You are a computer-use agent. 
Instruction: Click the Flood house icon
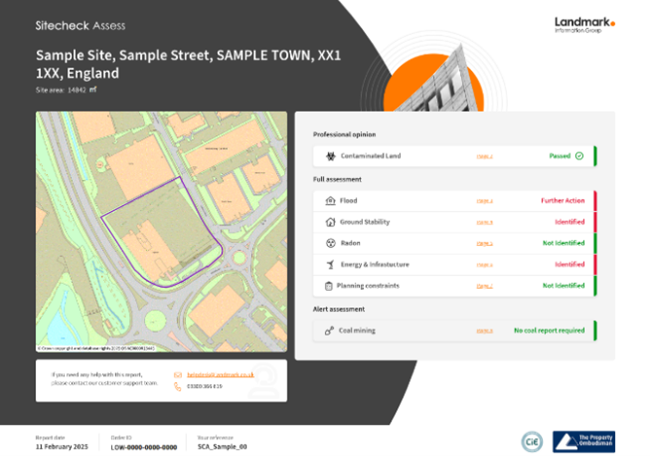[x=330, y=201]
